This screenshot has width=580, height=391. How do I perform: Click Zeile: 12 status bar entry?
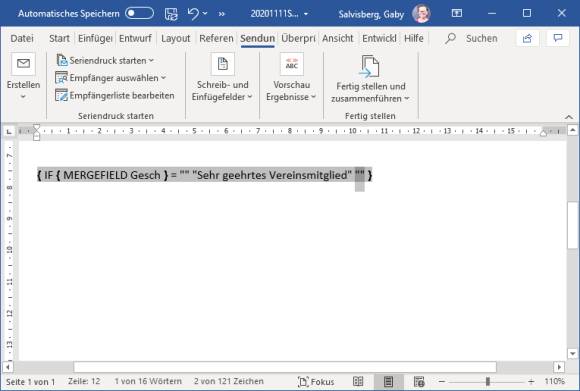tap(84, 381)
